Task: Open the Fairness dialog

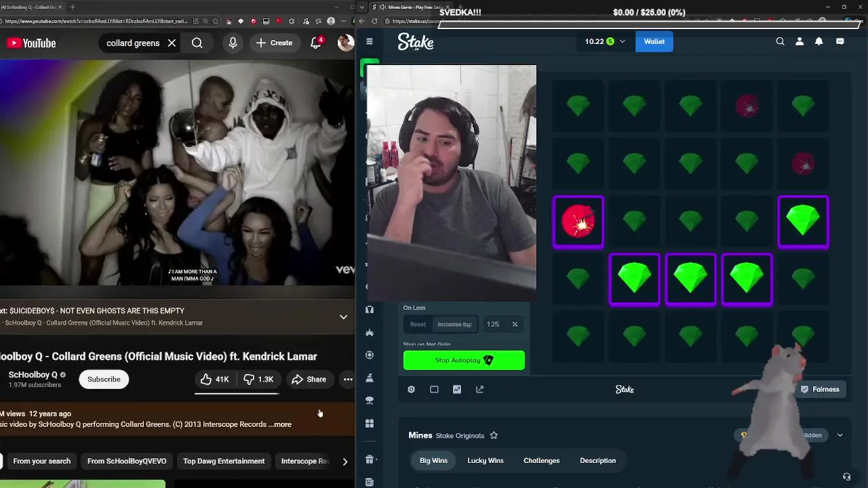Action: point(820,389)
